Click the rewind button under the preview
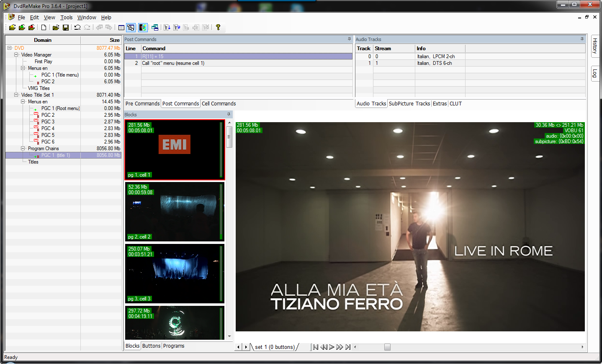602x364 pixels. tap(324, 347)
